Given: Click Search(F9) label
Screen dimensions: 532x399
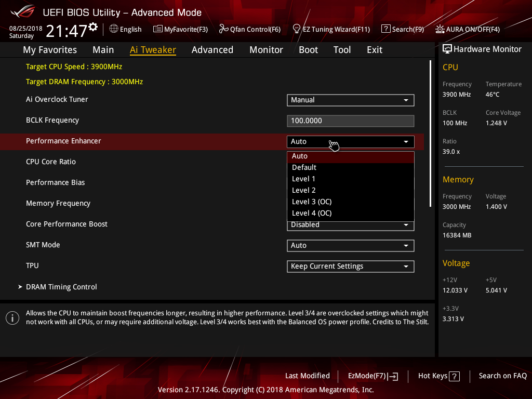Looking at the screenshot, I should tap(408, 29).
